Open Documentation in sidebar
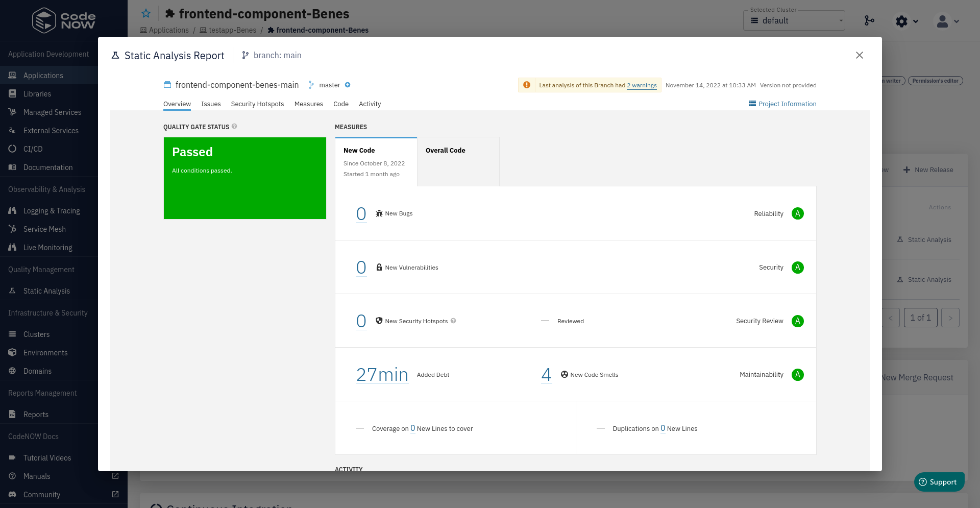This screenshot has width=980, height=508. [x=49, y=167]
